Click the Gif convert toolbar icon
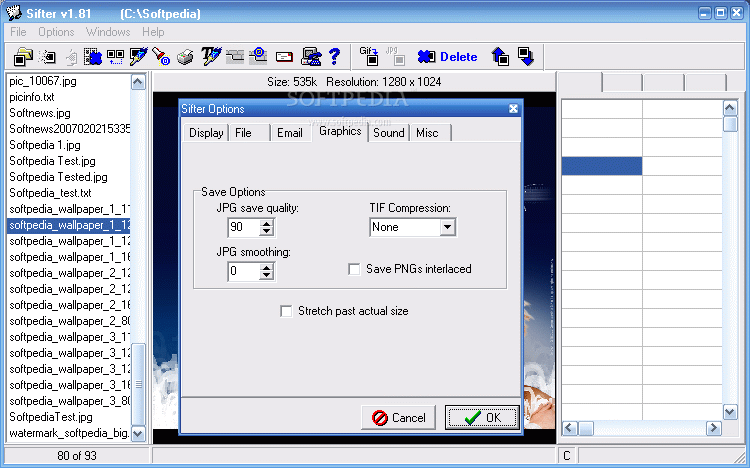The width and height of the screenshot is (750, 468). click(x=369, y=56)
